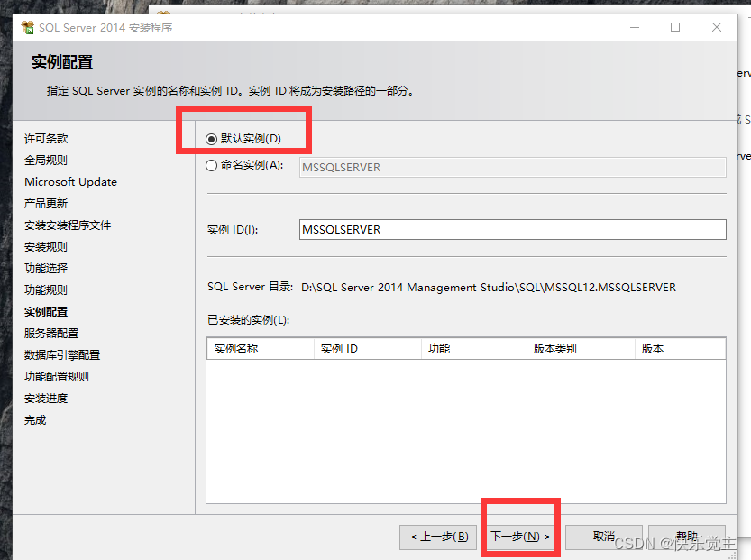Click the 上一步(B) back button

pos(438,537)
